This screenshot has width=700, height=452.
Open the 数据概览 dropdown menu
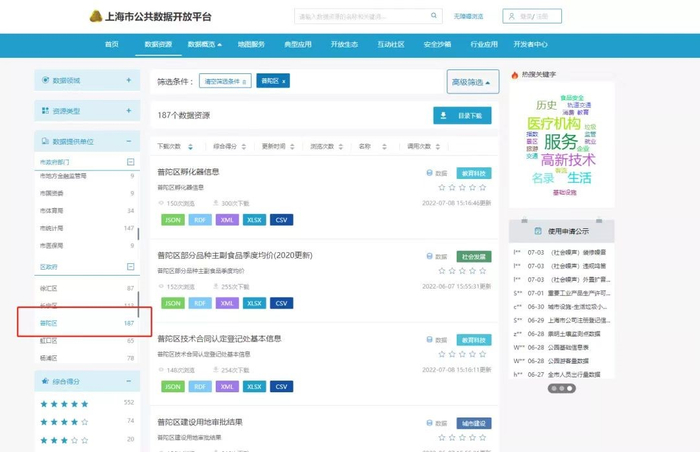tap(204, 44)
